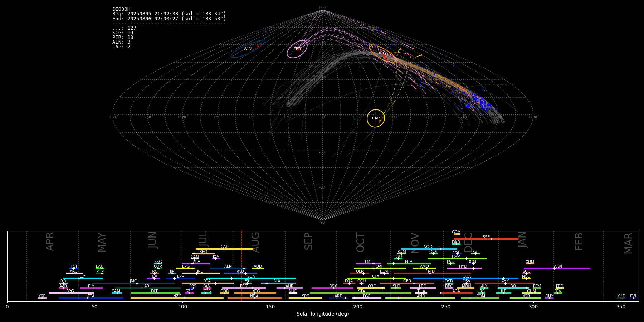The height and width of the screenshot is (322, 644).
Task: Click the LYR shower label
Action: pyautogui.click(x=63, y=281)
